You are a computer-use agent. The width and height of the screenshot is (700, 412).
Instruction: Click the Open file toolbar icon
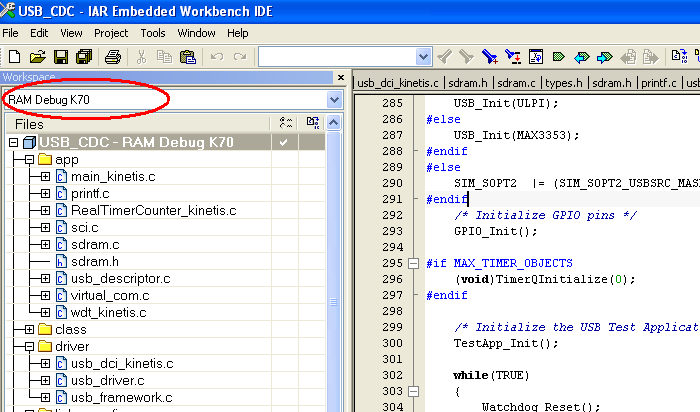pyautogui.click(x=38, y=57)
